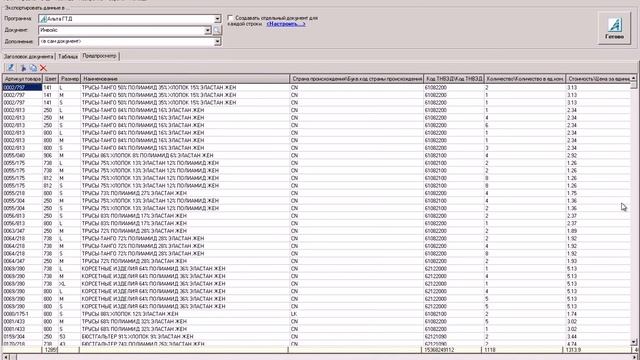Expand the Документ dropdown showing Инвойс
This screenshot has height=360, width=640.
[207, 30]
